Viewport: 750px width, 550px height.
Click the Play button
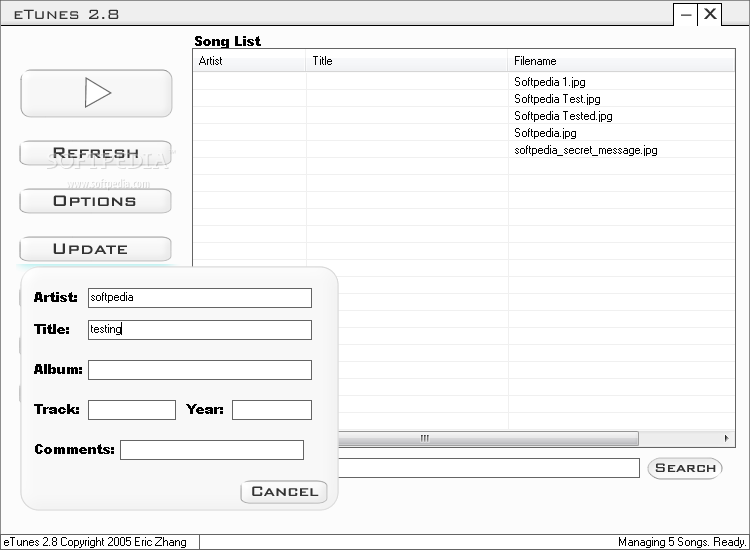click(96, 93)
